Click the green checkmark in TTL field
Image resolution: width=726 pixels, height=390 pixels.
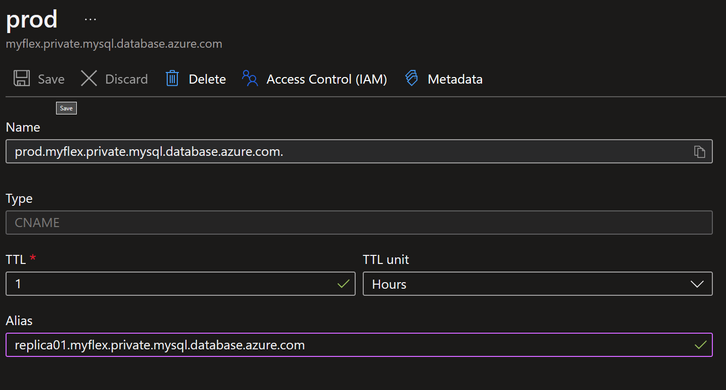click(343, 284)
